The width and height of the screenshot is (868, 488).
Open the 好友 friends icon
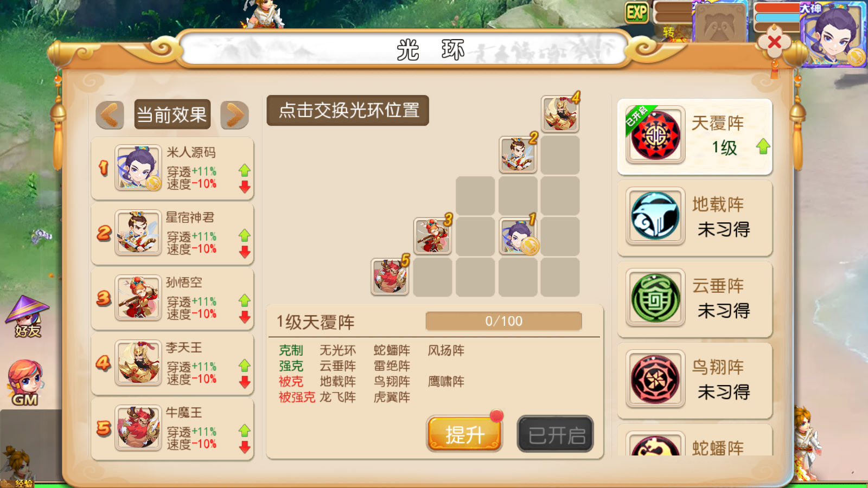27,317
